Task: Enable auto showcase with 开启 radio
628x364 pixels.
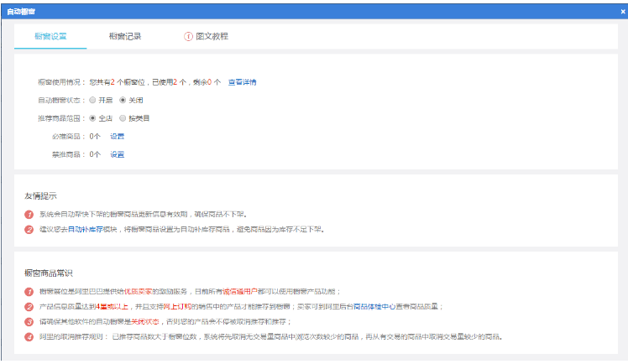Action: point(92,100)
